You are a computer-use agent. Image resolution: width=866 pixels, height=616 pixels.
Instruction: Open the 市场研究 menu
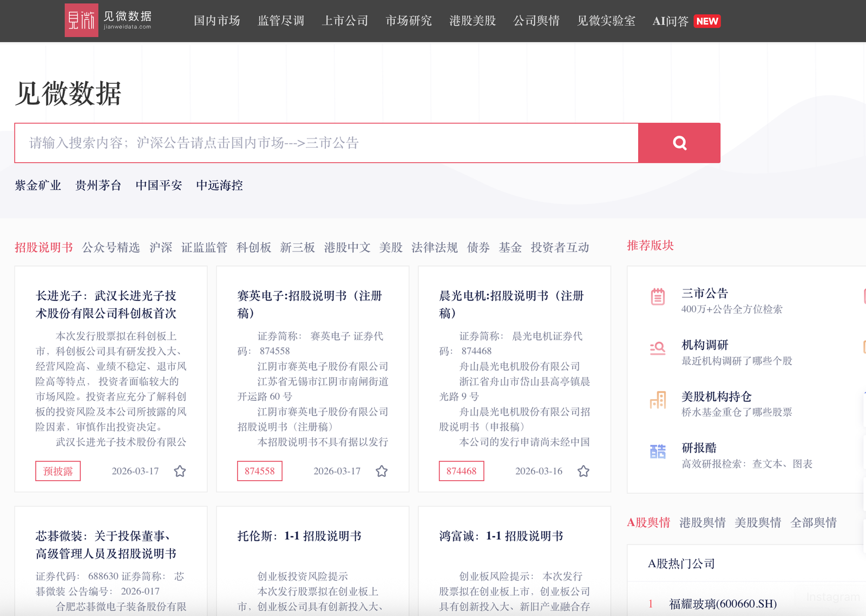pyautogui.click(x=409, y=21)
